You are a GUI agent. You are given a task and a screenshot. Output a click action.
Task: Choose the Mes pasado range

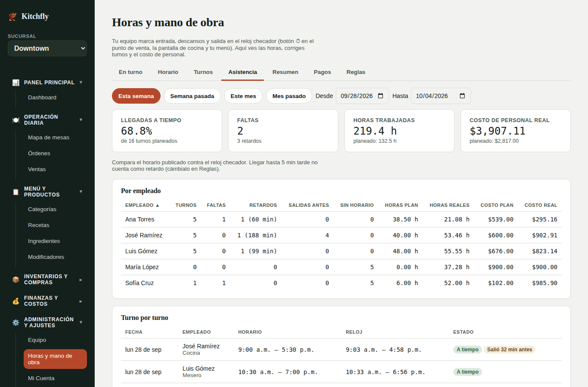pyautogui.click(x=289, y=96)
